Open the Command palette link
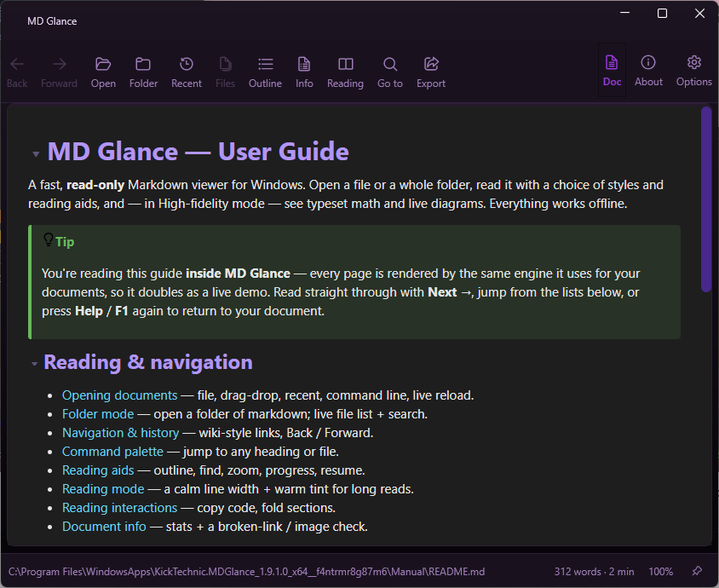The width and height of the screenshot is (719, 588). (112, 452)
